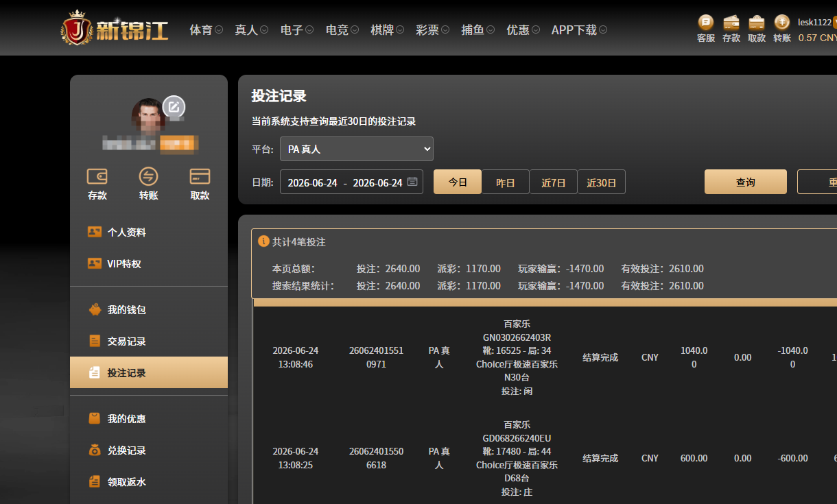Viewport: 837px width, 504px height.
Task: Click the info icon beside 共计4笔投注
Action: pos(263,241)
